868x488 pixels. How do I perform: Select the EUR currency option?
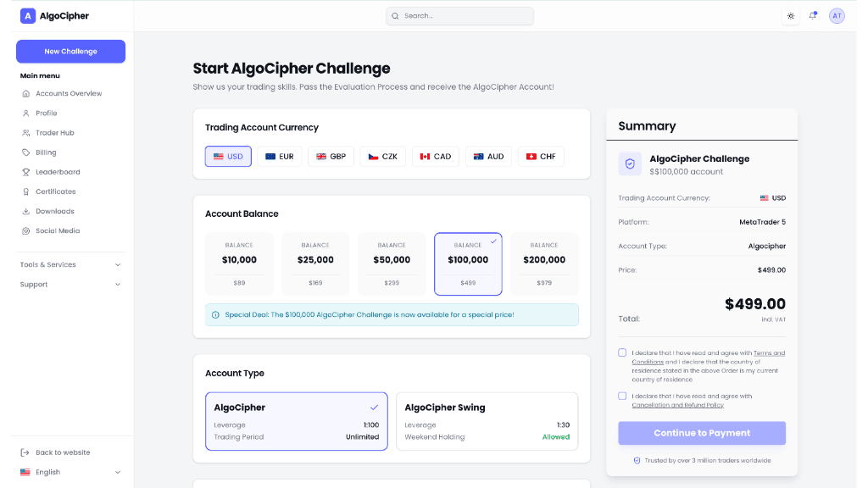coord(280,157)
